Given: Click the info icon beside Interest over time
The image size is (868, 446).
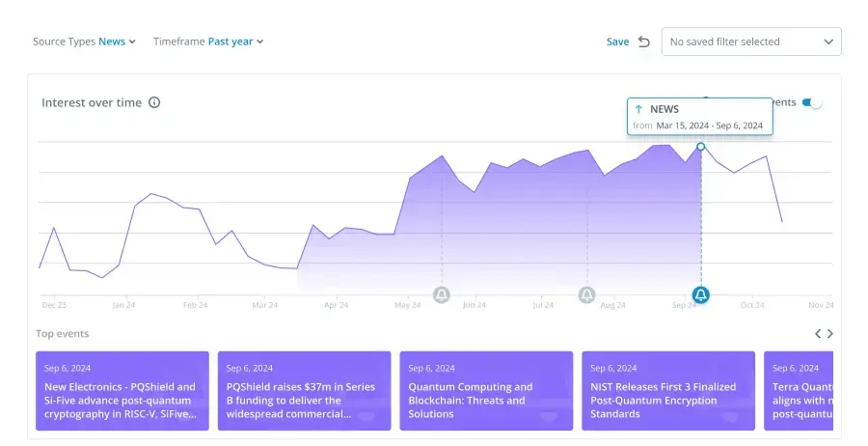Looking at the screenshot, I should [154, 102].
